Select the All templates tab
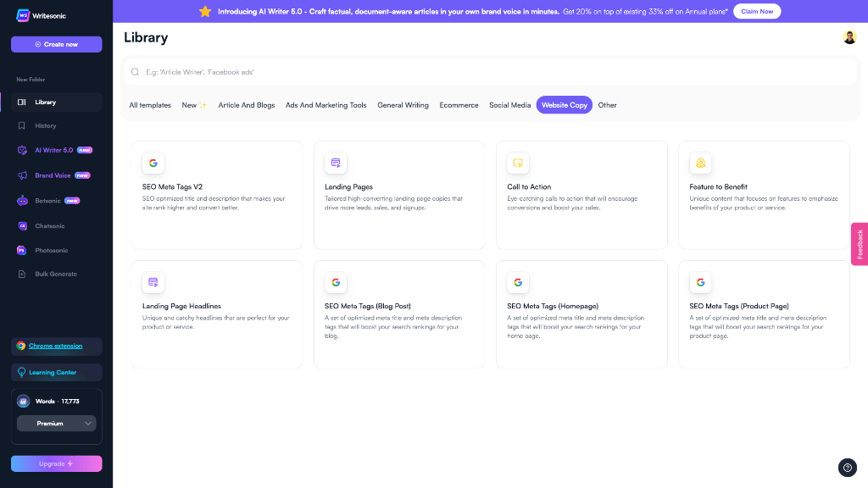This screenshot has width=868, height=488. [x=150, y=105]
